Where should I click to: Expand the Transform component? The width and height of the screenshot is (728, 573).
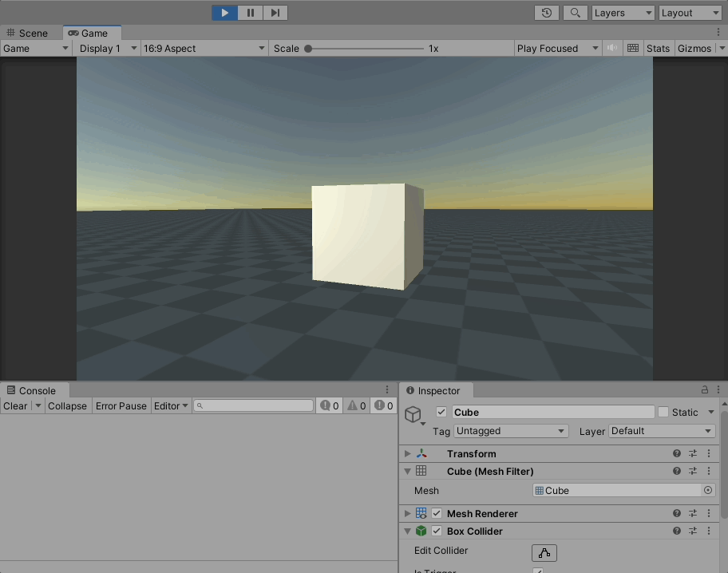(407, 453)
